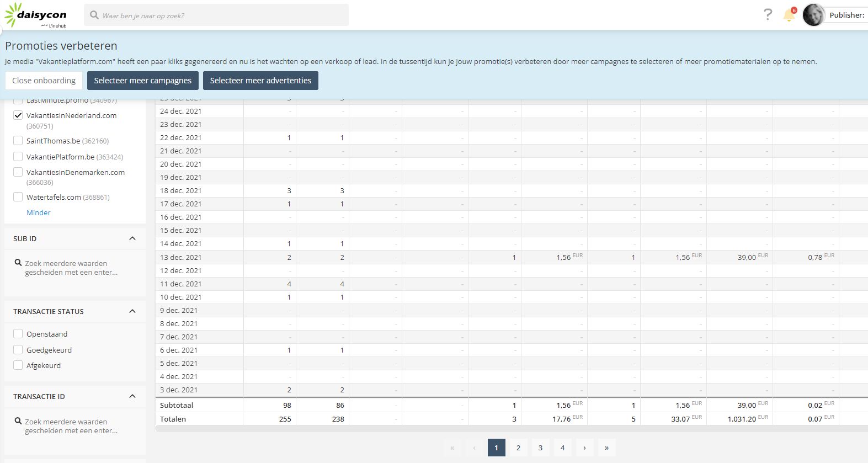Click the Sub ID search magnifier icon
Viewport: 868px width, 463px height.
[18, 263]
